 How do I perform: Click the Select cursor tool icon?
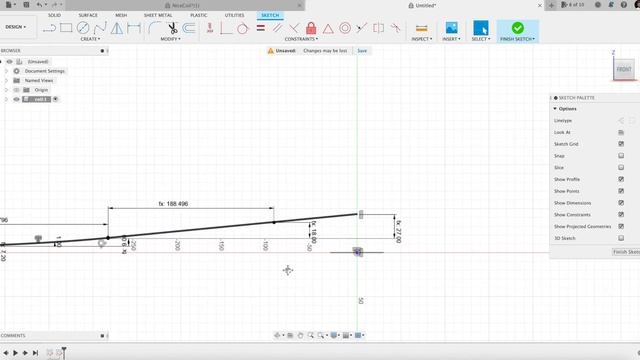coord(480,28)
